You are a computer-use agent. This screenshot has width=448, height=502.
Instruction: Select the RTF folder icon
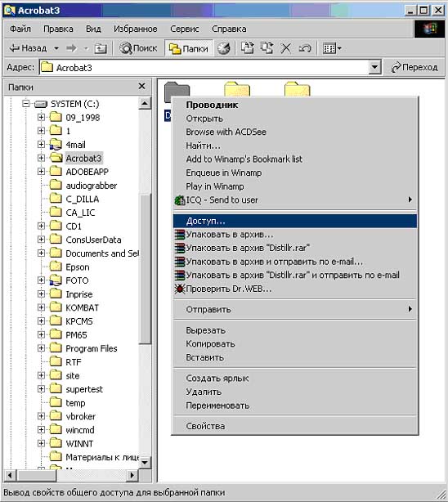click(x=56, y=361)
